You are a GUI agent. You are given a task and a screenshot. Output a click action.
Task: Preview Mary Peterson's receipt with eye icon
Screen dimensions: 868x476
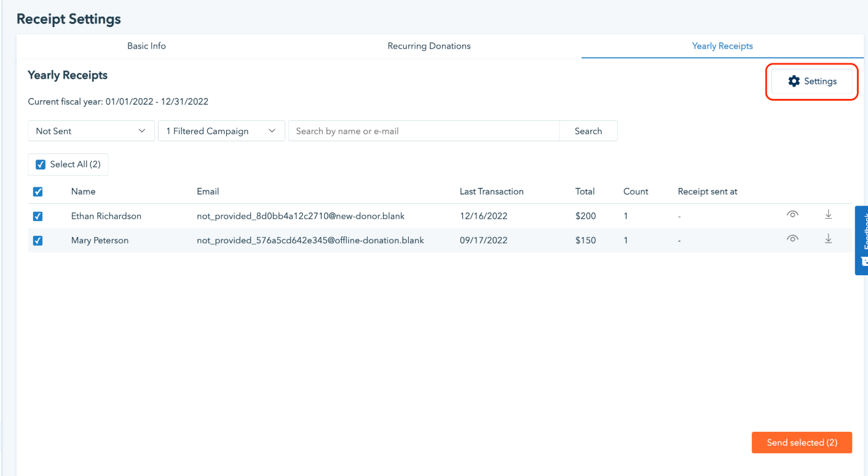(x=792, y=239)
